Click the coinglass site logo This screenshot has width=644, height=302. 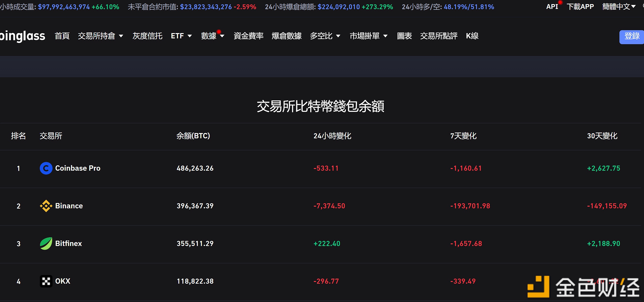pyautogui.click(x=22, y=36)
